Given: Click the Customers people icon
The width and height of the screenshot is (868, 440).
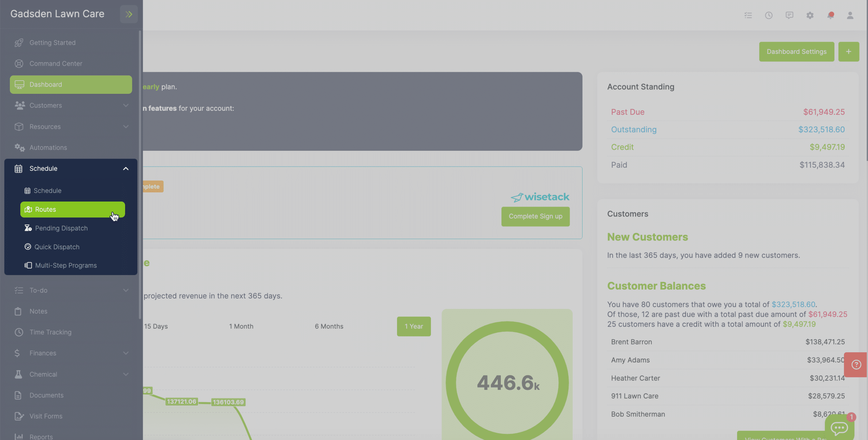Looking at the screenshot, I should click(x=20, y=105).
